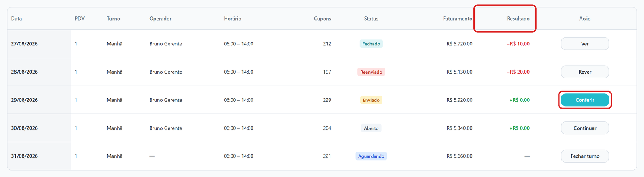This screenshot has width=644, height=177.
Task: Click the Aberto status badge
Action: [371, 128]
